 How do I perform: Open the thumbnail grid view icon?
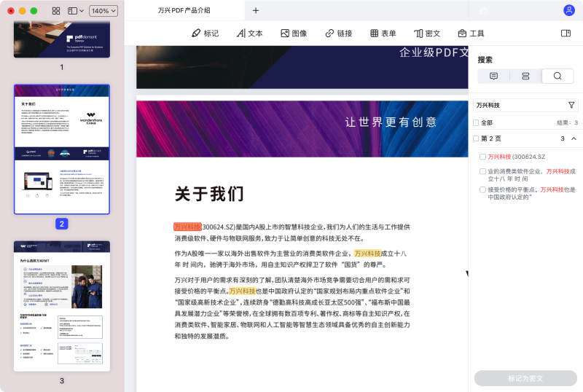coord(56,11)
